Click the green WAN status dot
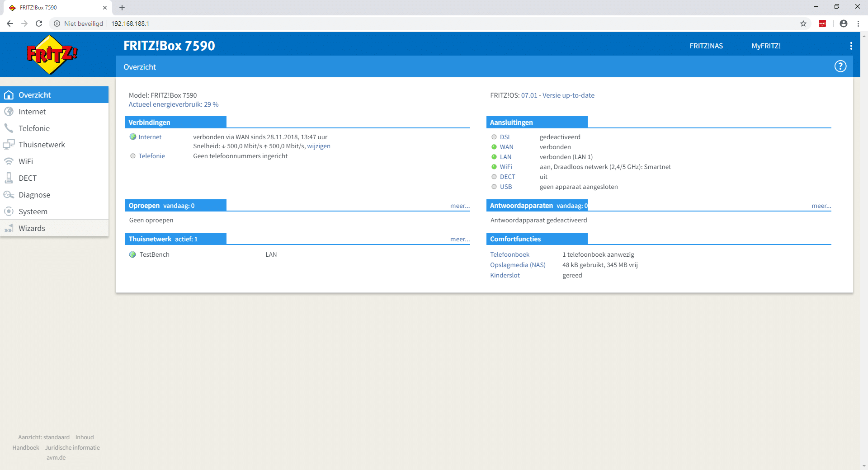Screen dimensions: 868x470 point(494,147)
